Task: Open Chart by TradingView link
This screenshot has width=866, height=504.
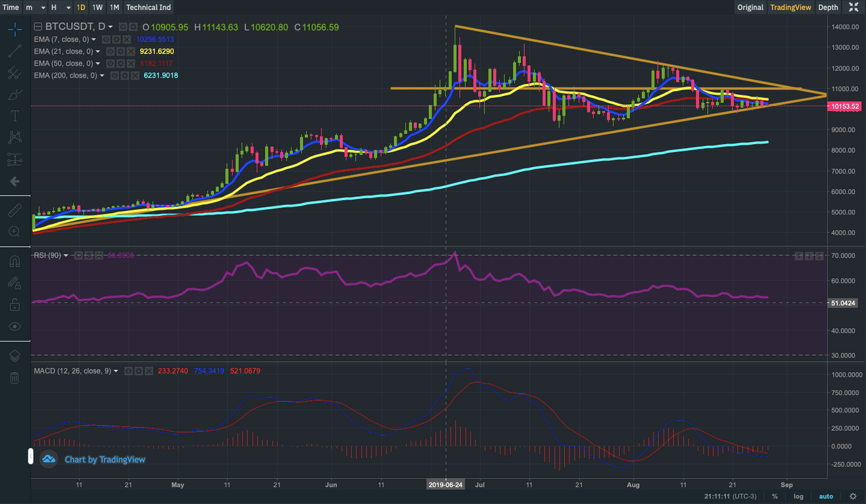Action: click(105, 459)
